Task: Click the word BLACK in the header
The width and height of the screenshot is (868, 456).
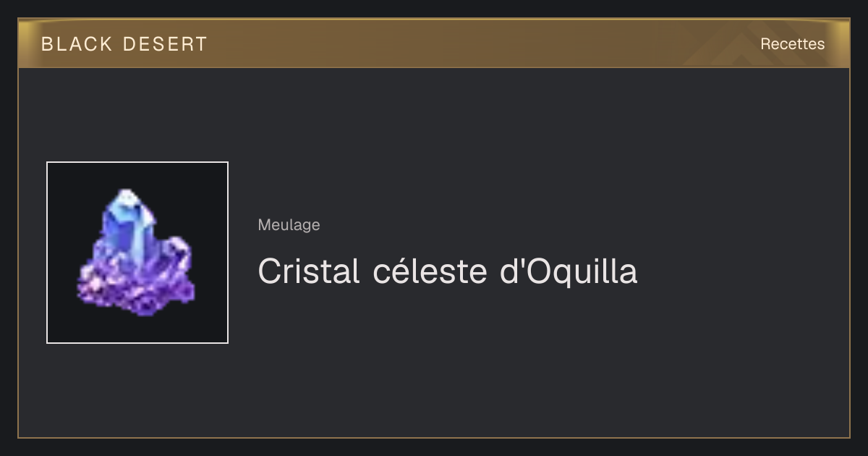Action: (77, 44)
